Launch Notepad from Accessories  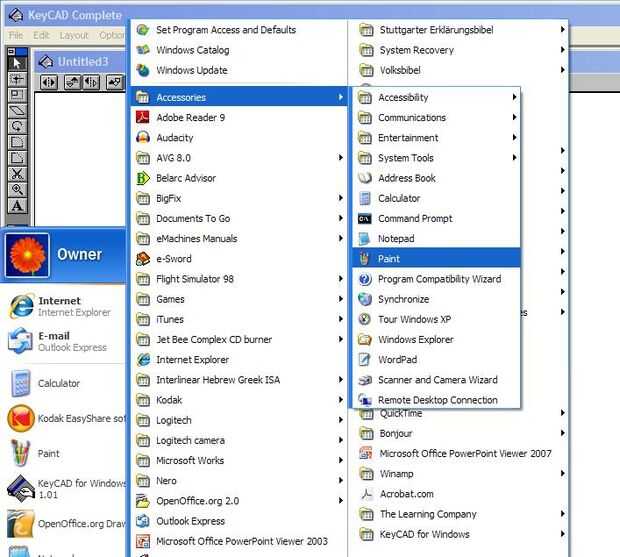[436, 238]
